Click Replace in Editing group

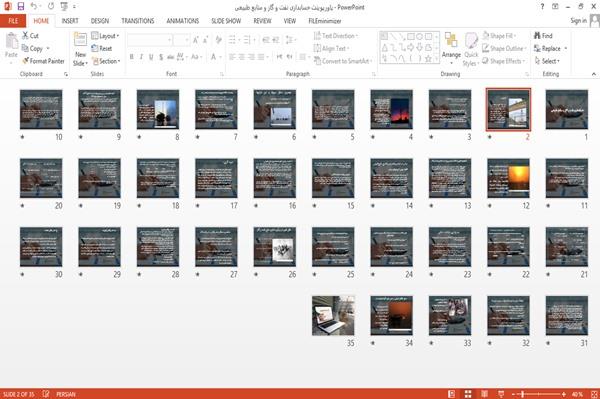pos(550,48)
